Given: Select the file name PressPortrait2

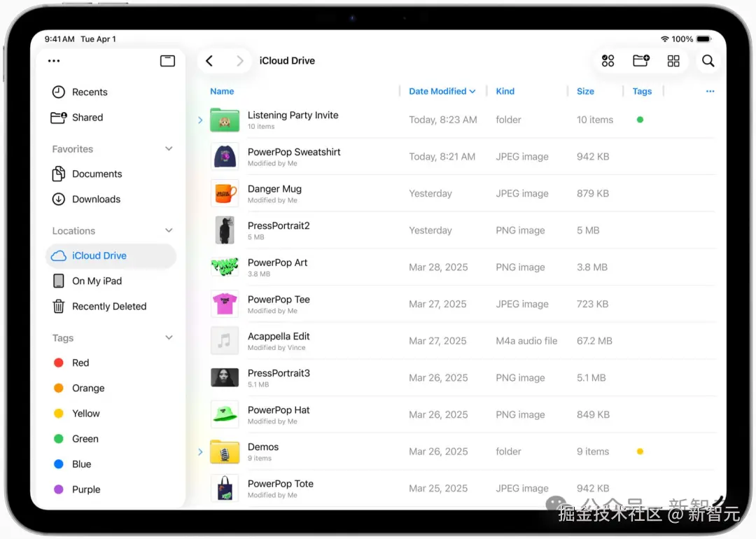Looking at the screenshot, I should point(279,225).
